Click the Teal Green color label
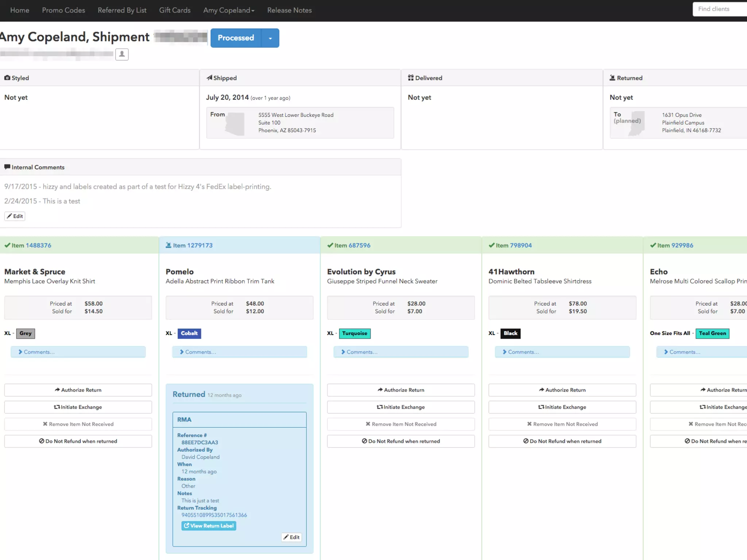747x560 pixels. pyautogui.click(x=712, y=333)
